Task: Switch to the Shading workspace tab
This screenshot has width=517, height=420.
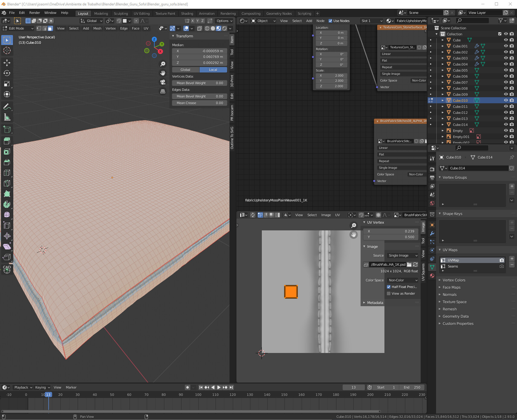Action: point(187,13)
